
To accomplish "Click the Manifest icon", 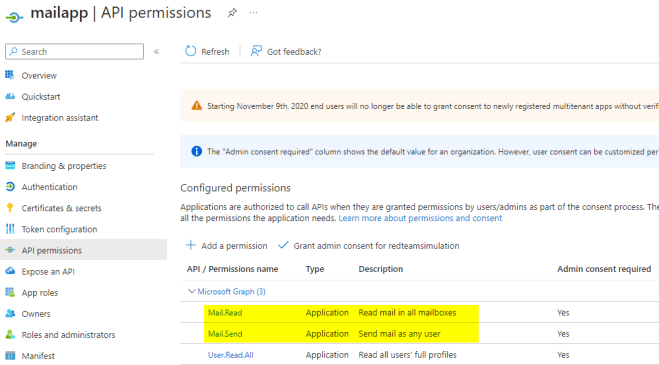I will [10, 355].
